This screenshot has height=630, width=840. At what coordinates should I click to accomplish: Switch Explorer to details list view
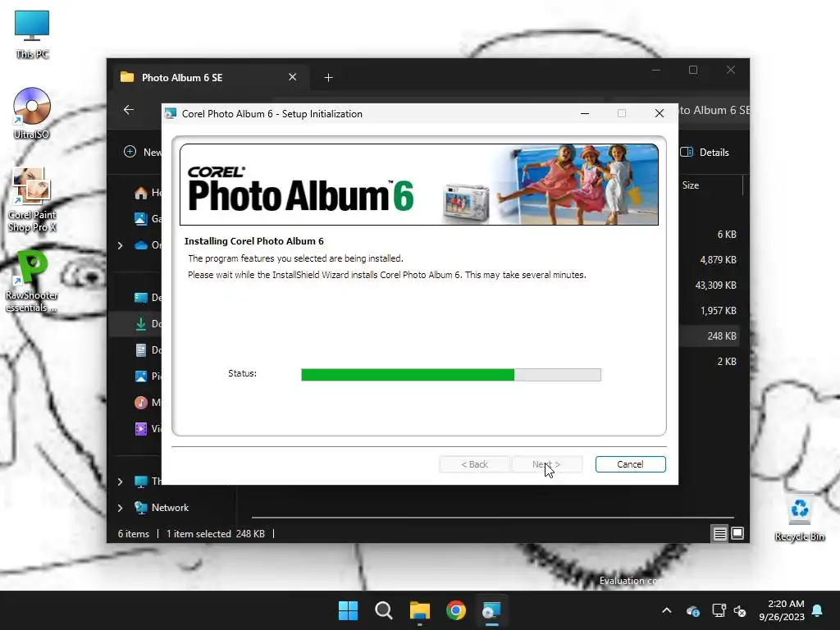(x=719, y=533)
